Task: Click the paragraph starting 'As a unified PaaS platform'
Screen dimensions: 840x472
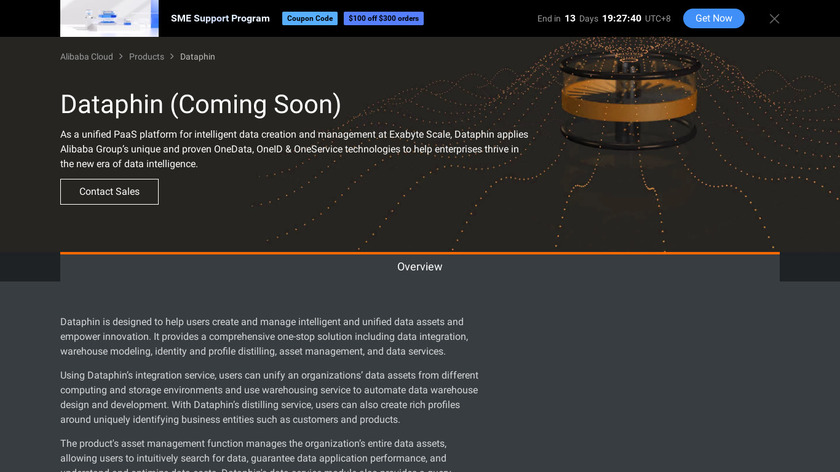Action: [294, 149]
